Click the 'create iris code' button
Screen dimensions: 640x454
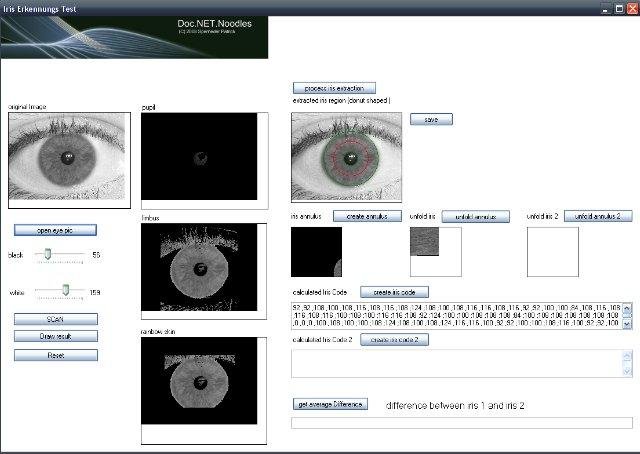394,292
